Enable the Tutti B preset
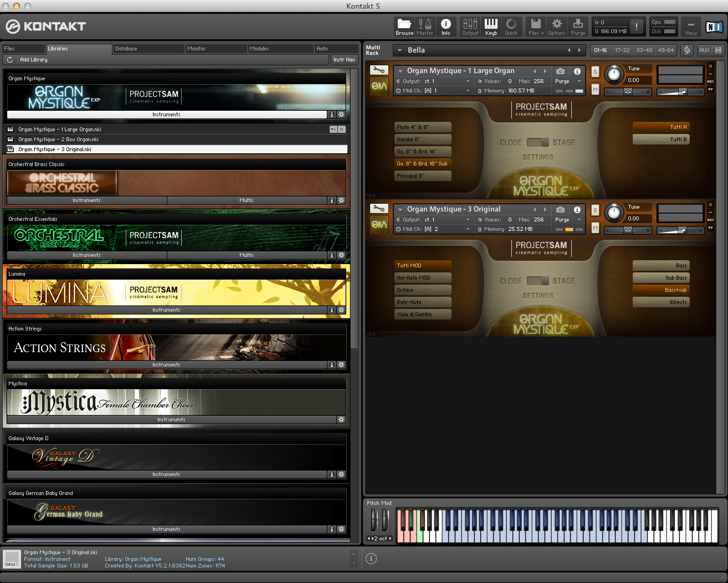 (661, 140)
